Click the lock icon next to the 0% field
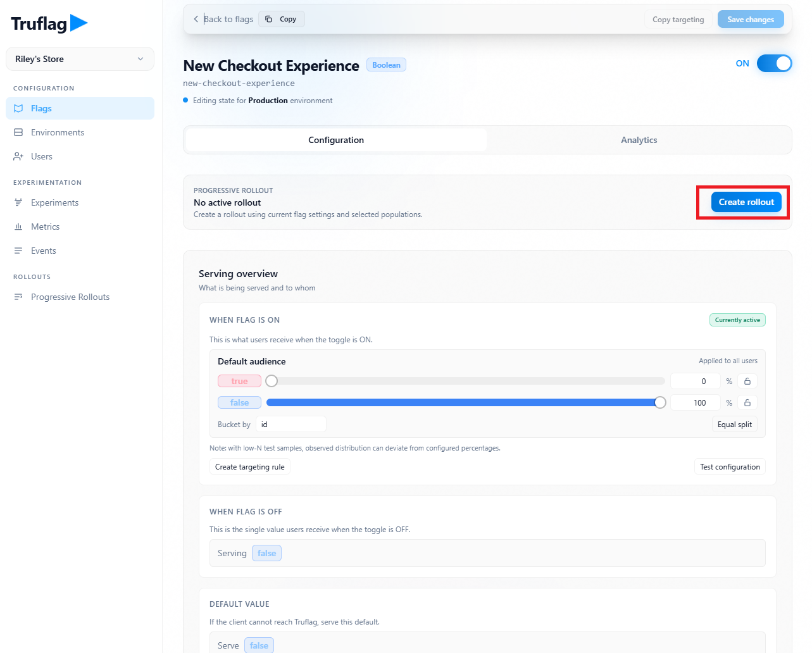The width and height of the screenshot is (812, 653). click(747, 381)
